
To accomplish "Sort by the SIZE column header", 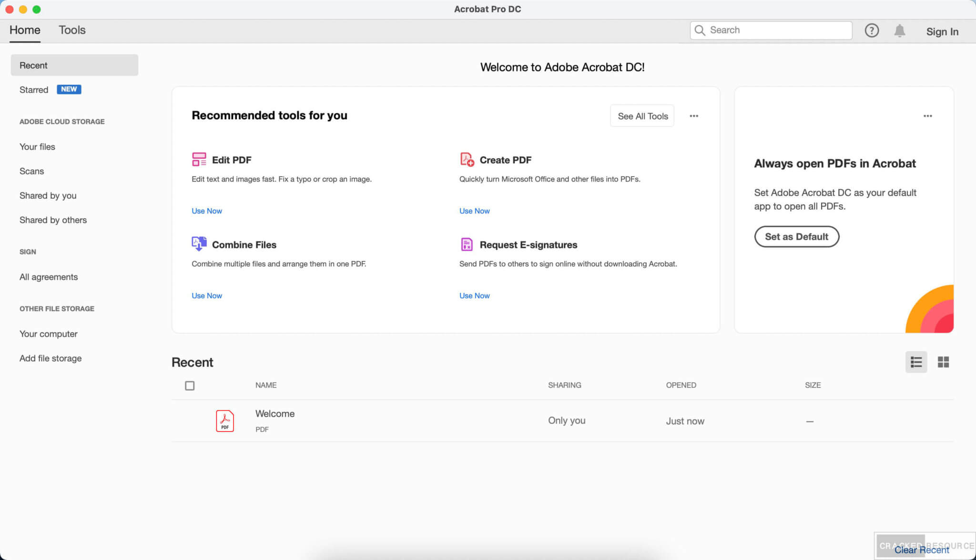I will click(x=813, y=385).
